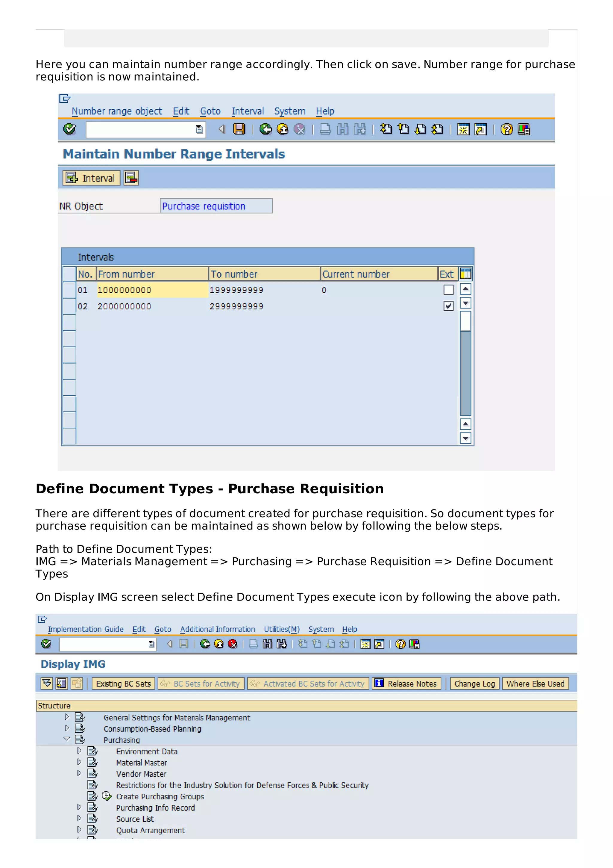
Task: Click the yellow Exit icon in Number Range toolbar
Action: click(x=283, y=129)
